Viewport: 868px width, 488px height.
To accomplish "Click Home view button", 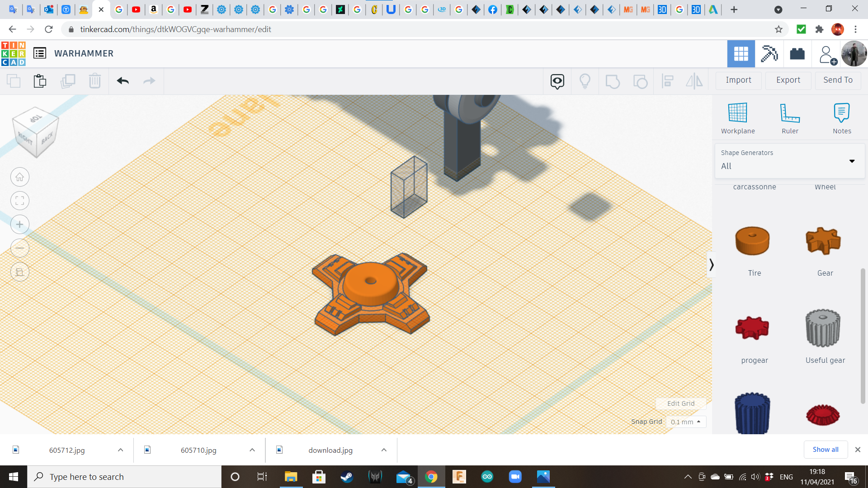I will click(x=20, y=177).
